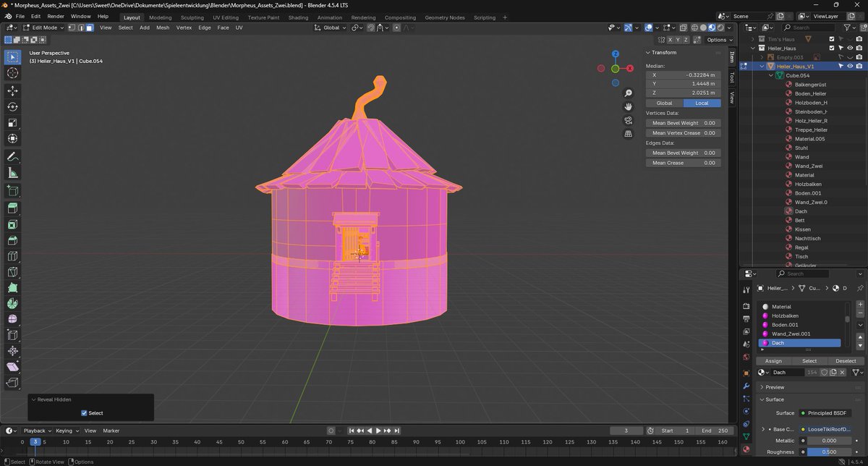
Task: Collapse the Surface panel
Action: (762, 399)
